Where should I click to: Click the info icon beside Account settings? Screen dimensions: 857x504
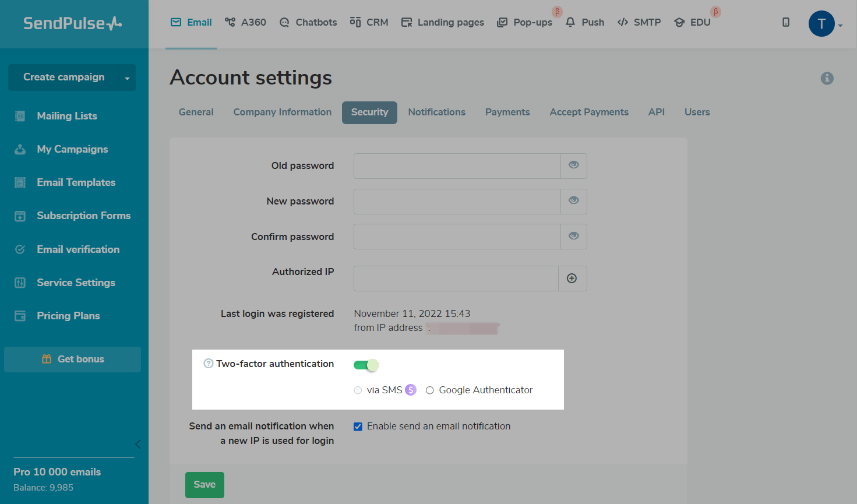coord(827,78)
